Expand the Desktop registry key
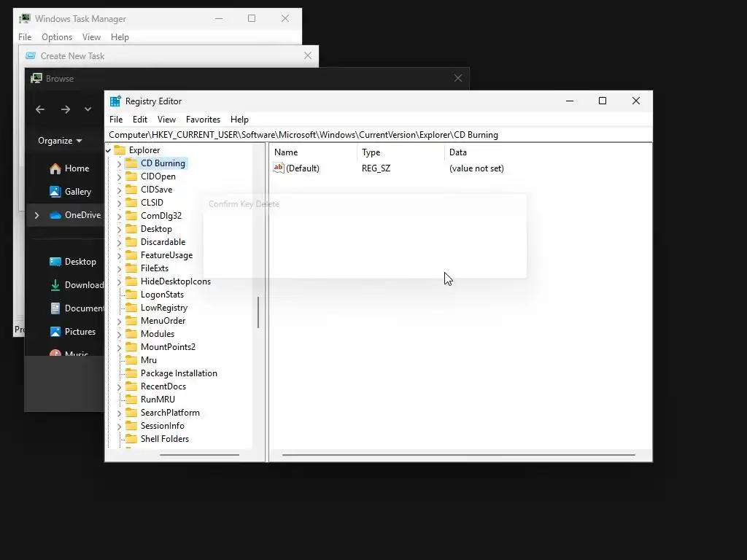This screenshot has height=560, width=747. [x=119, y=230]
